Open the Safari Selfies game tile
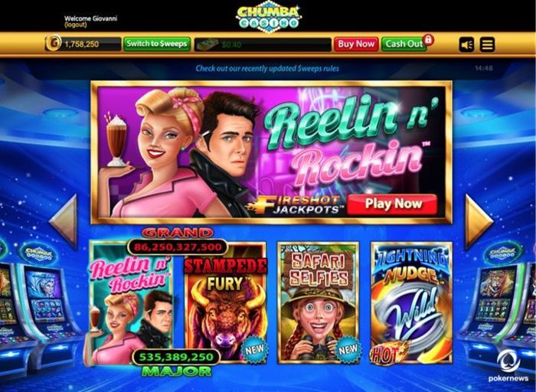 [x=319, y=302]
